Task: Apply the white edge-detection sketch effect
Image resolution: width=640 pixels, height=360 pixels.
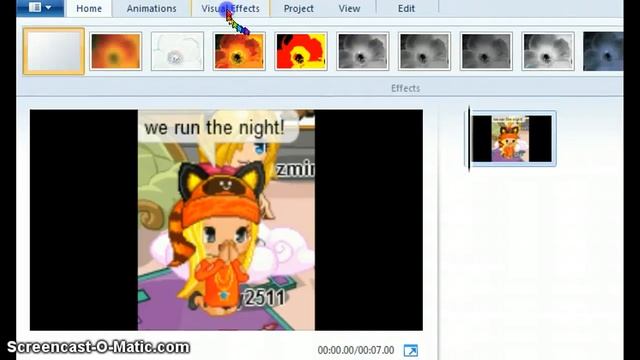Action: coord(177,51)
